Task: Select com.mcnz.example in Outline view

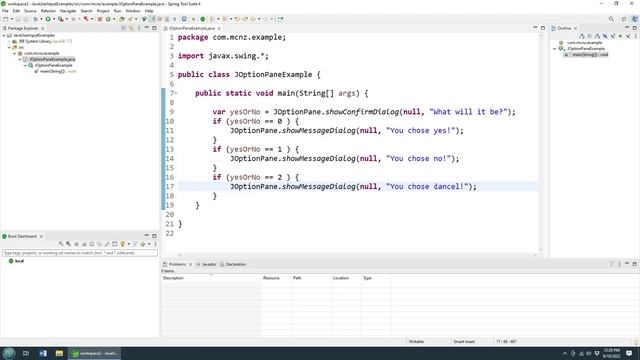Action: pyautogui.click(x=584, y=42)
